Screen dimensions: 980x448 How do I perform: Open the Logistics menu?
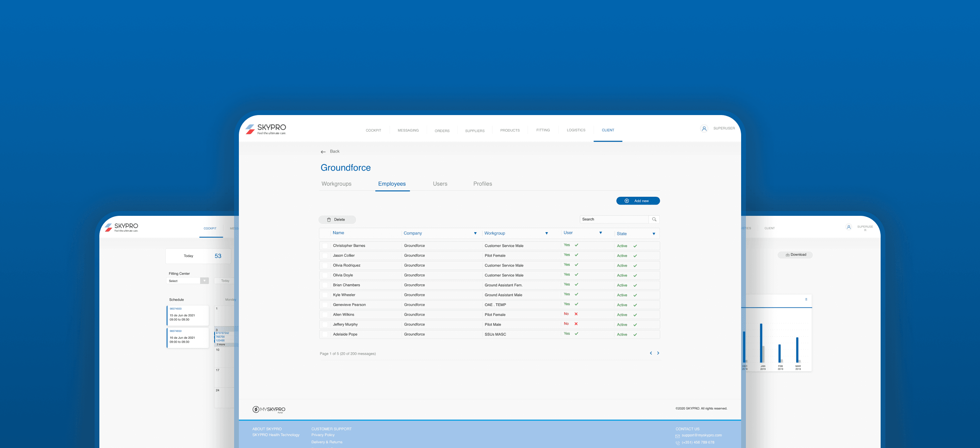(576, 130)
